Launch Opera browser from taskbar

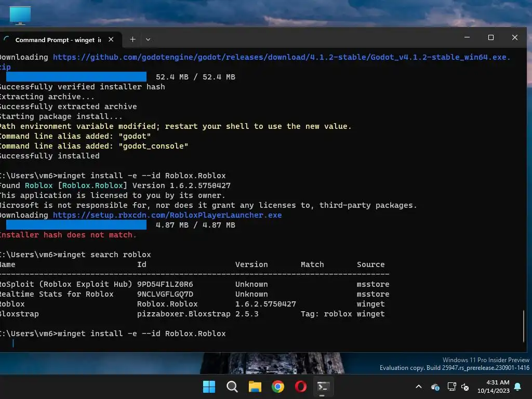[x=301, y=387]
